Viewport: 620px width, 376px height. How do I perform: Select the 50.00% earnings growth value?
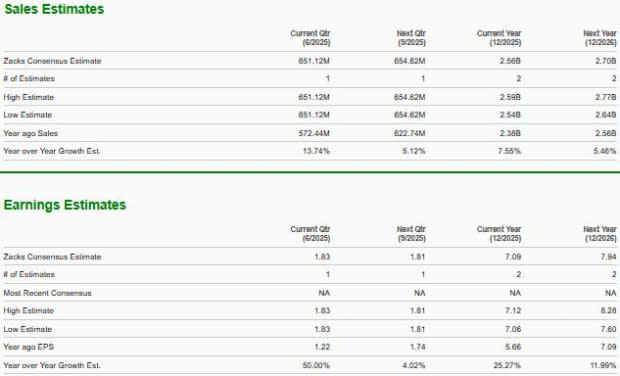tap(316, 365)
